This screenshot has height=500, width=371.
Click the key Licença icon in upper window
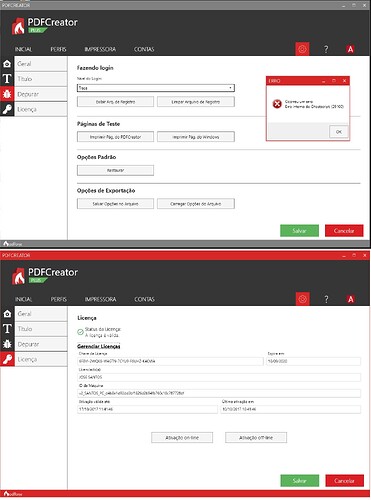coord(7,109)
